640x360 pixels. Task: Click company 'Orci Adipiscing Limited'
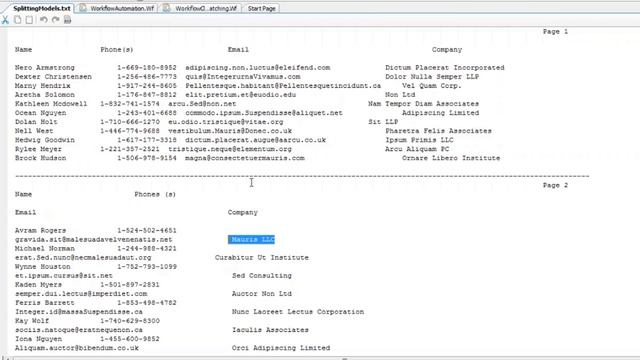tap(281, 348)
